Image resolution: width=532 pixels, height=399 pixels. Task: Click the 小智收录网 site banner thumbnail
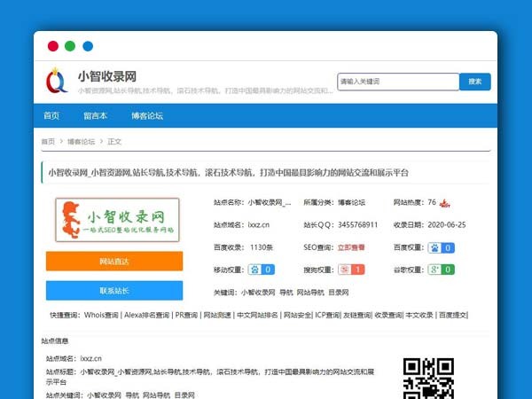tap(114, 220)
